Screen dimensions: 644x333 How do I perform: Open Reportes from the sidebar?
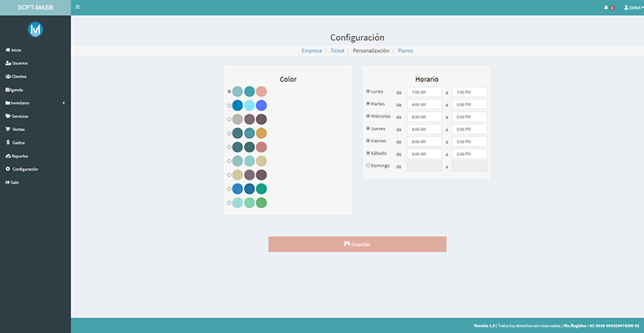coord(21,156)
